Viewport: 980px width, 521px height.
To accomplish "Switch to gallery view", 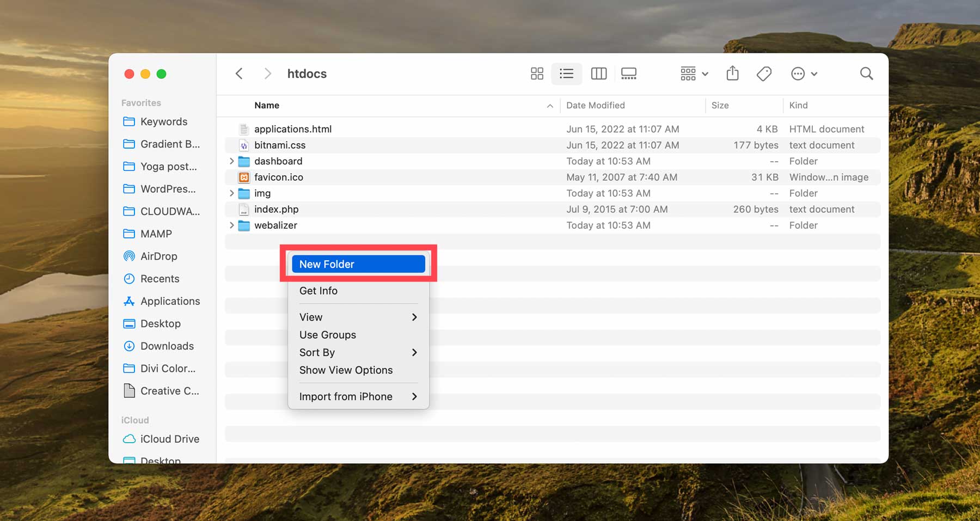I will point(628,73).
